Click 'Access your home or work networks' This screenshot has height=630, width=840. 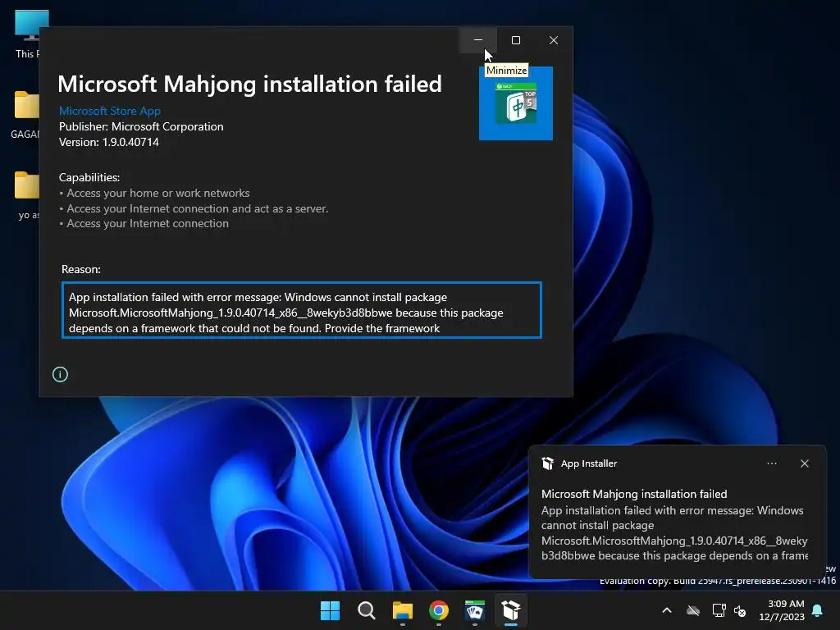[x=158, y=193]
